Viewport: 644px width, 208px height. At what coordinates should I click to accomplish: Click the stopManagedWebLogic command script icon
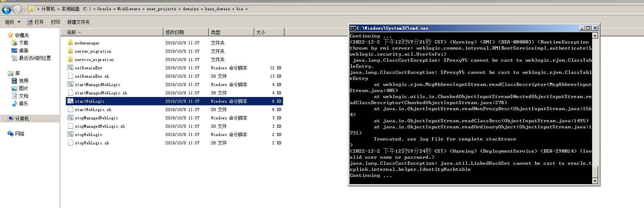[70, 117]
